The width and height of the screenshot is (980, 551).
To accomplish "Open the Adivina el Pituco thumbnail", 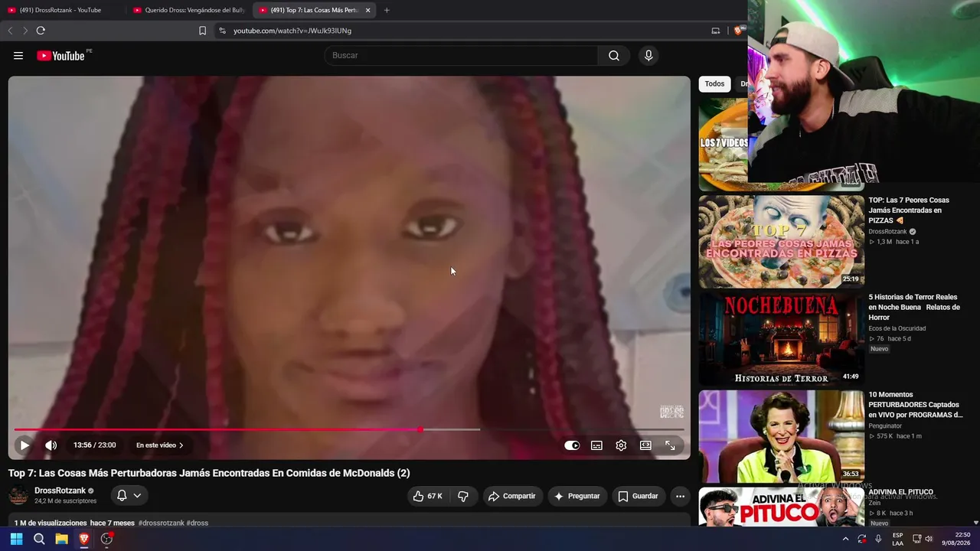I will click(781, 507).
